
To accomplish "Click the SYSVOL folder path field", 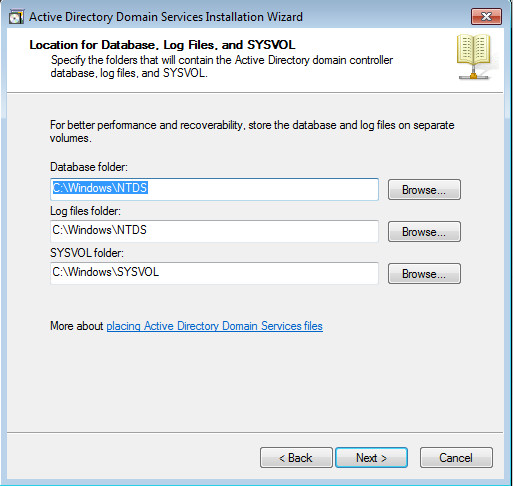I will point(214,273).
